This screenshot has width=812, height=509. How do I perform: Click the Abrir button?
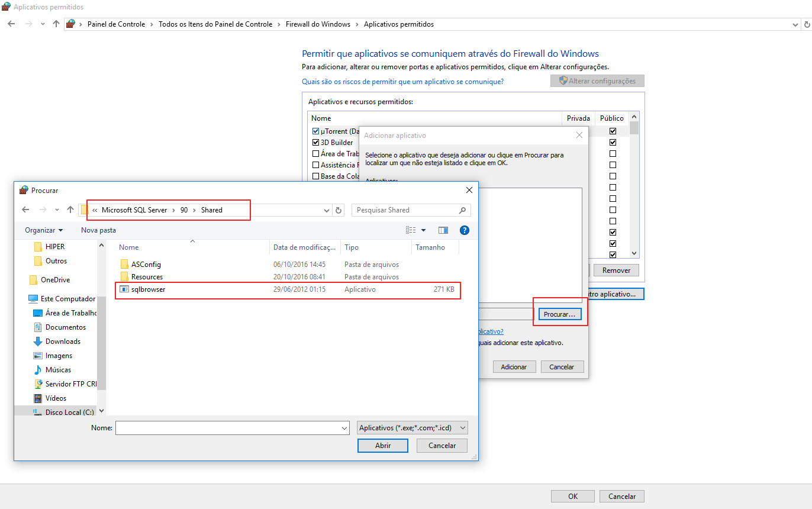tap(383, 446)
